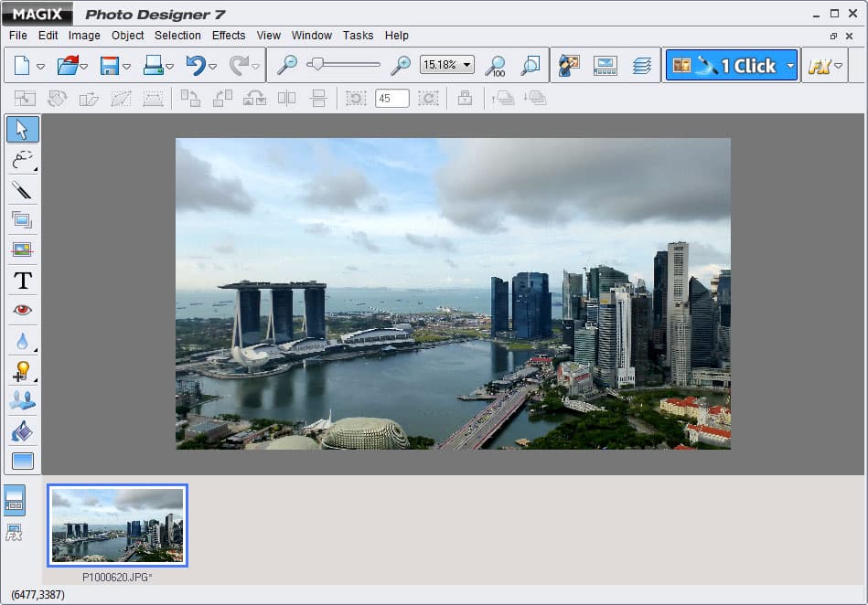Open the zoom percentage dropdown showing 15.18%
This screenshot has height=605, width=868.
pos(447,65)
